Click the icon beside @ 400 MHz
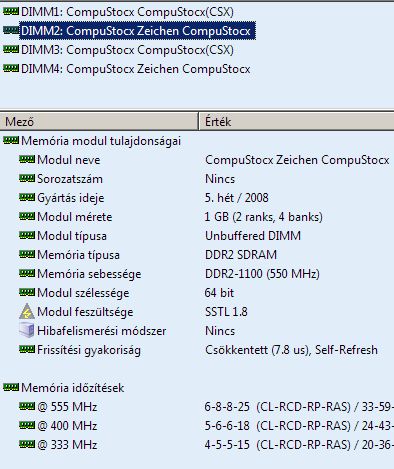This screenshot has height=469, width=394. point(27,425)
